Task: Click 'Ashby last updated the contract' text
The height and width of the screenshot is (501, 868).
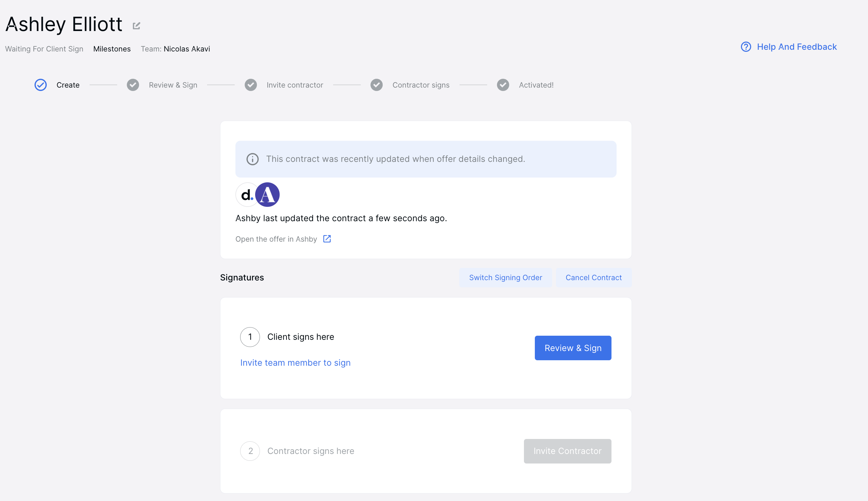Action: [341, 218]
